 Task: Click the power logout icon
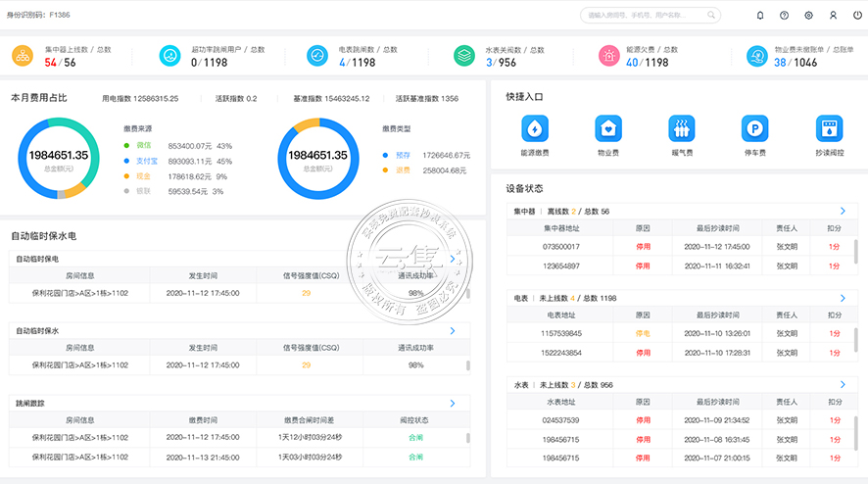point(856,16)
